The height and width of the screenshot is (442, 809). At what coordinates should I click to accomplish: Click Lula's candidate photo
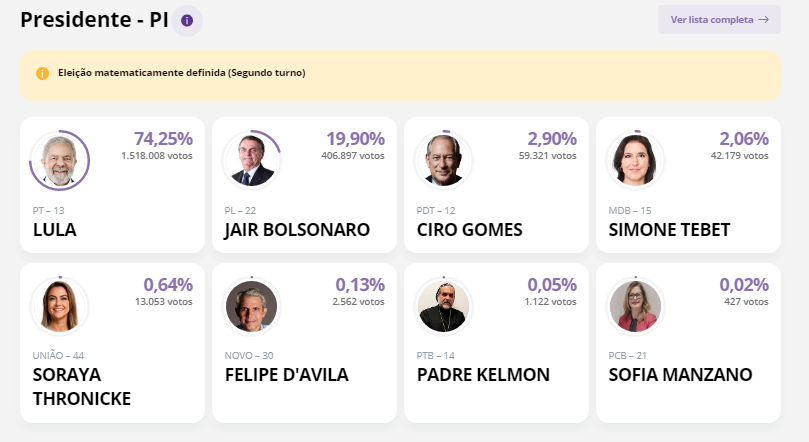click(x=59, y=160)
